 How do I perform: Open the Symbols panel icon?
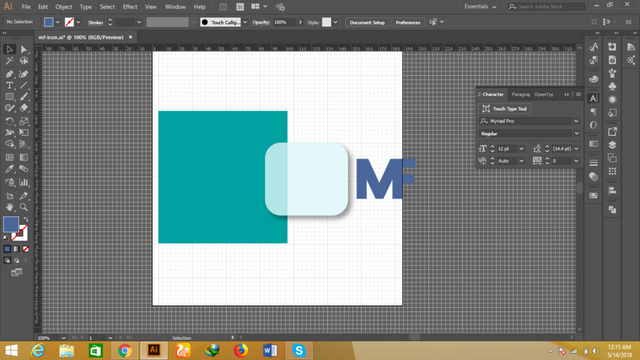click(x=612, y=87)
